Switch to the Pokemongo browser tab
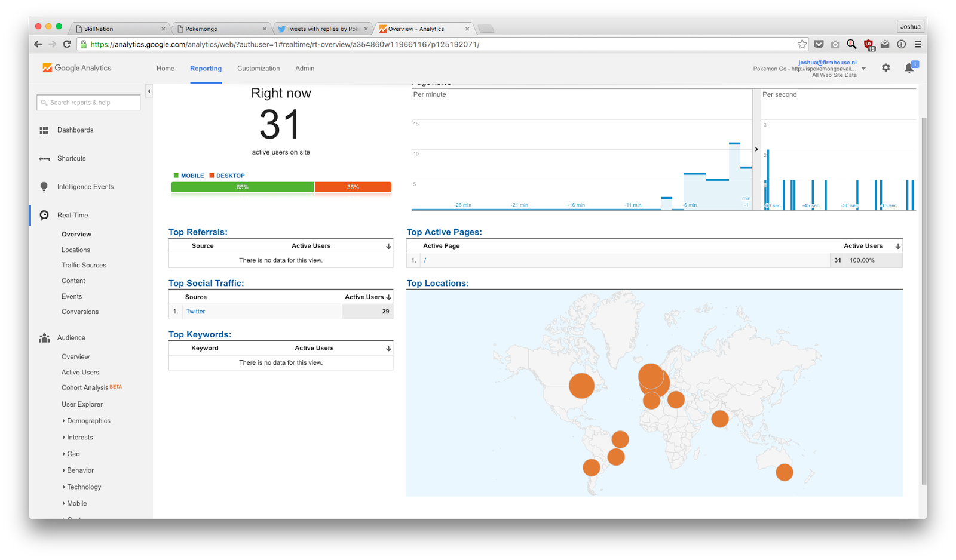Viewport: 956px width, 560px height. tap(221, 29)
